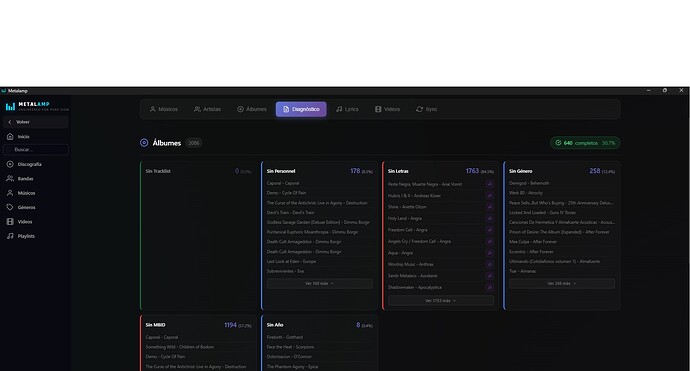Click the Sin Género card title
This screenshot has width=690, height=371.
521,171
